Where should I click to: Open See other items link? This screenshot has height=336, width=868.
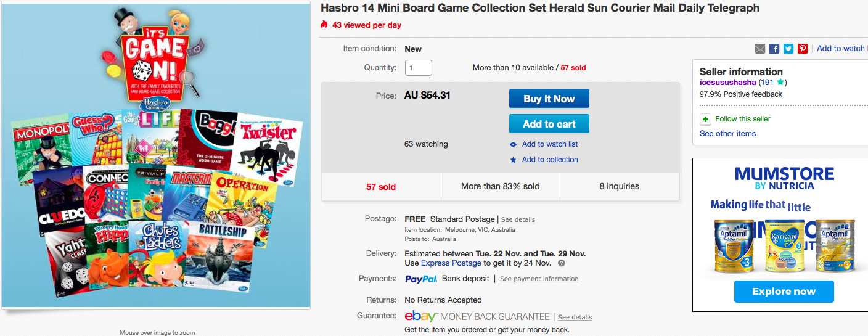[727, 133]
